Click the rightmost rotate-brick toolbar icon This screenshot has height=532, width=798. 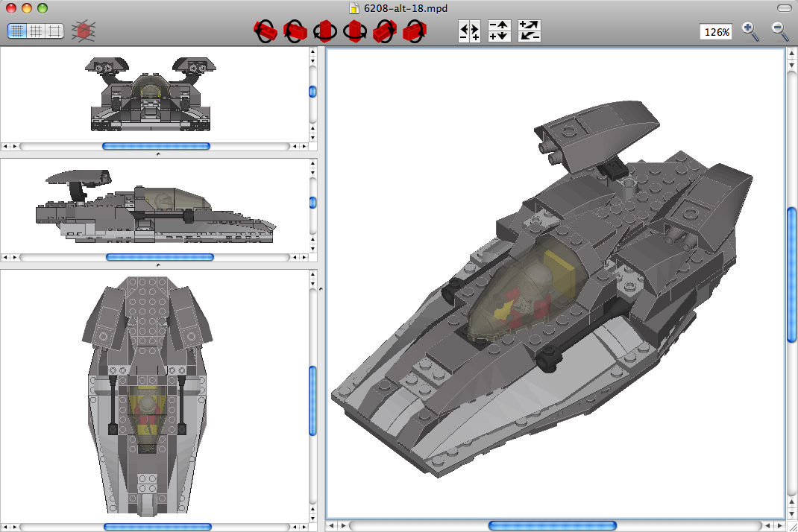tap(414, 31)
